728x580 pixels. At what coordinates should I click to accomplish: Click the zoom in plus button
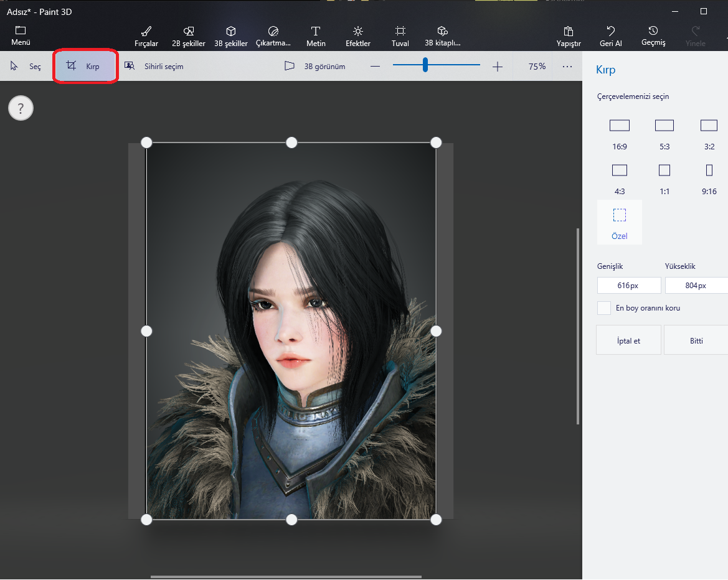[497, 67]
